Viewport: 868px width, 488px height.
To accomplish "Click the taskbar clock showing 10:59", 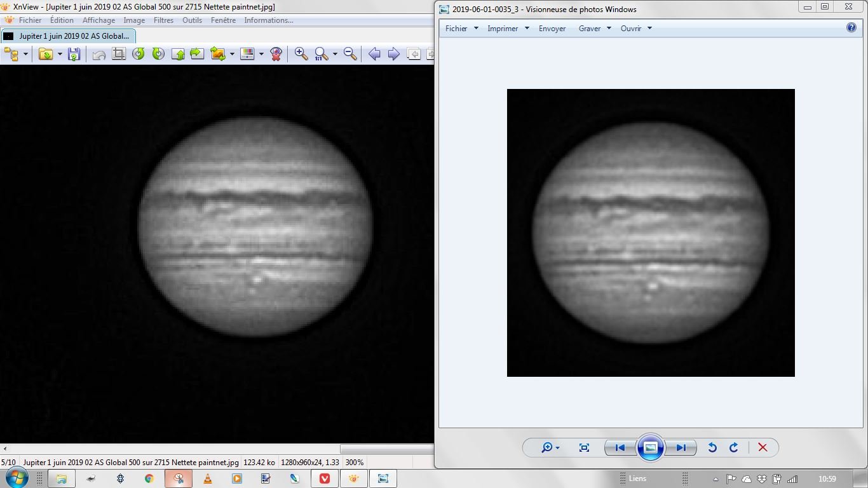I will pos(827,479).
